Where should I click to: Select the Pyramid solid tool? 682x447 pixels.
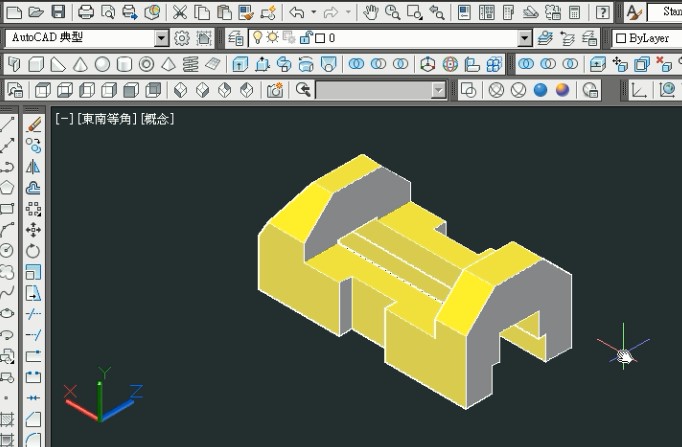pyautogui.click(x=168, y=65)
